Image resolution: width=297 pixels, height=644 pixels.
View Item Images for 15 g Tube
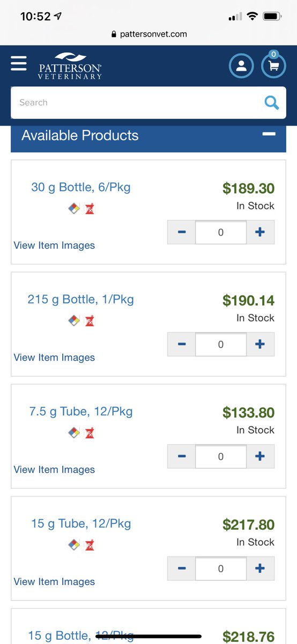point(54,582)
